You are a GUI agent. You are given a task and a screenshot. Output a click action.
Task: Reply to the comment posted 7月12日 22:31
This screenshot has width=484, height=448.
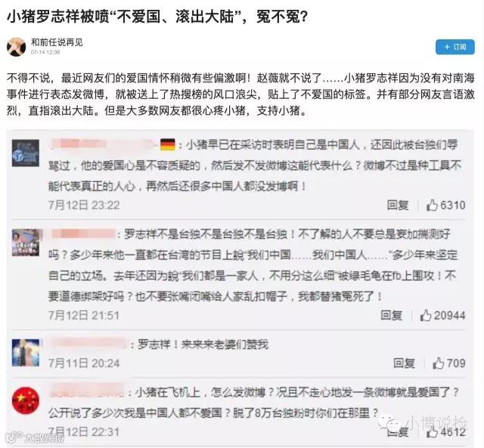point(398,432)
